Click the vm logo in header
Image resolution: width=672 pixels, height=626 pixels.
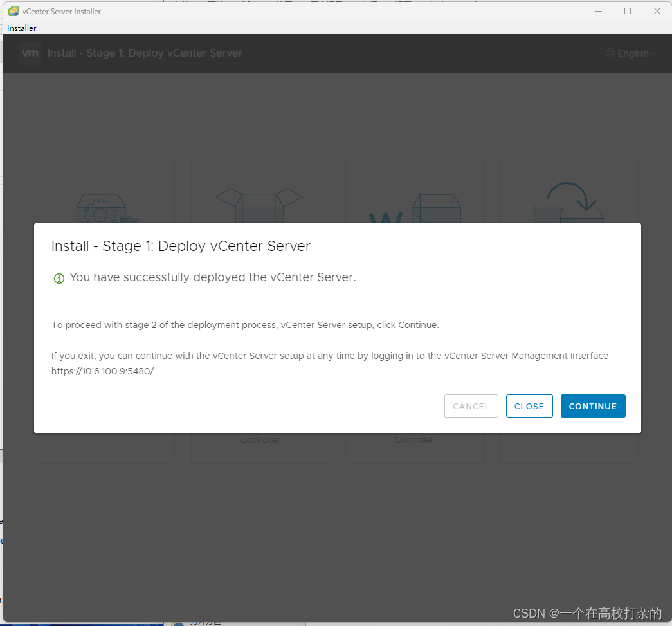coord(30,53)
